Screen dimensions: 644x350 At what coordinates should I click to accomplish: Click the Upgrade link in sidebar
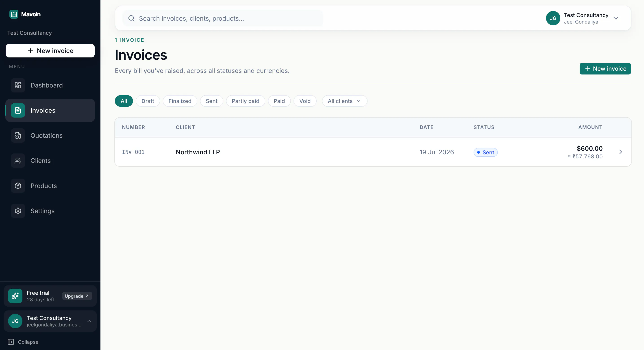coord(77,296)
